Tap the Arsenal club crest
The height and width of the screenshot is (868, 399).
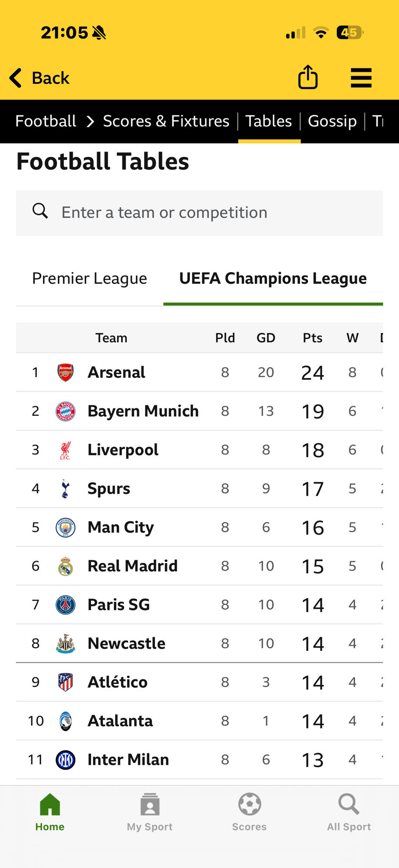pos(66,372)
